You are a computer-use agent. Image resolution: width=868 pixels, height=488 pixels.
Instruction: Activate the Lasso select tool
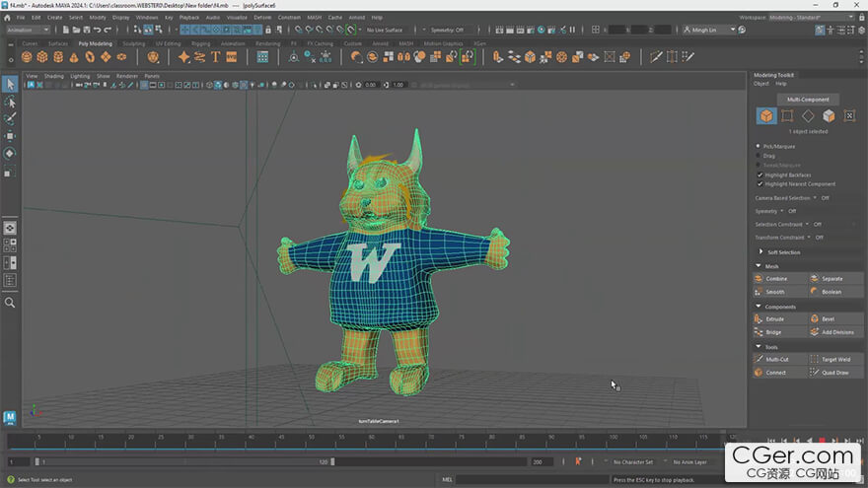[x=10, y=102]
